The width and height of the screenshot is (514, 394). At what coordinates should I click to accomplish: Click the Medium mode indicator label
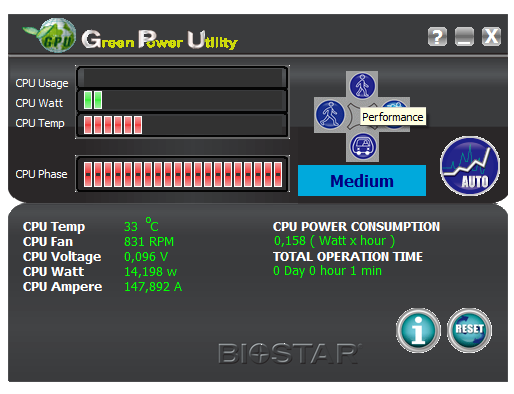pyautogui.click(x=362, y=180)
